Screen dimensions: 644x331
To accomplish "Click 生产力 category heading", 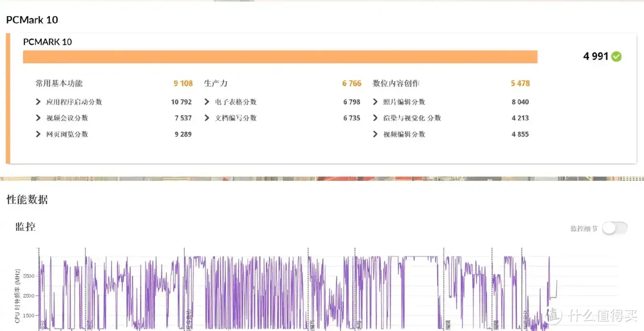I will [x=216, y=83].
